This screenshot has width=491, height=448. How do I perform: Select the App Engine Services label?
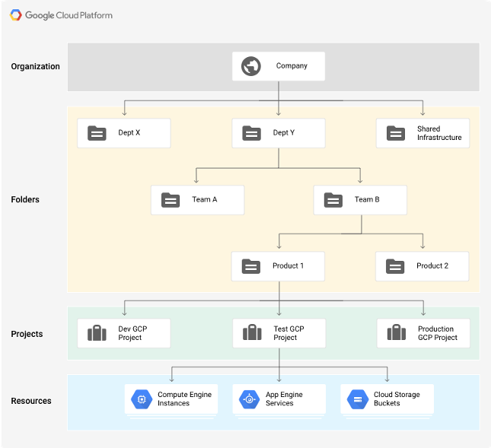tap(284, 399)
